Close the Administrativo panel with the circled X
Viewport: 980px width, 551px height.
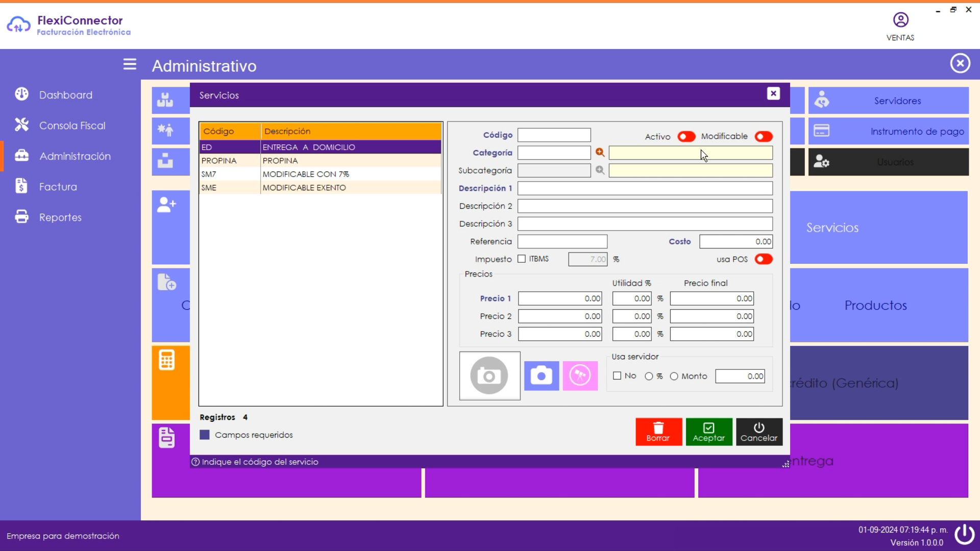click(960, 63)
